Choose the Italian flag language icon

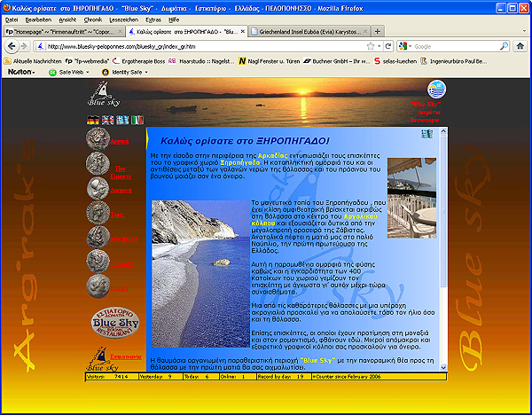(x=137, y=120)
